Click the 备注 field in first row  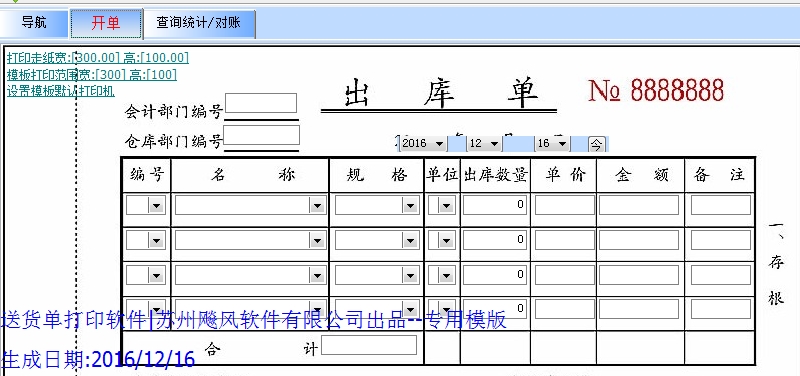[721, 205]
